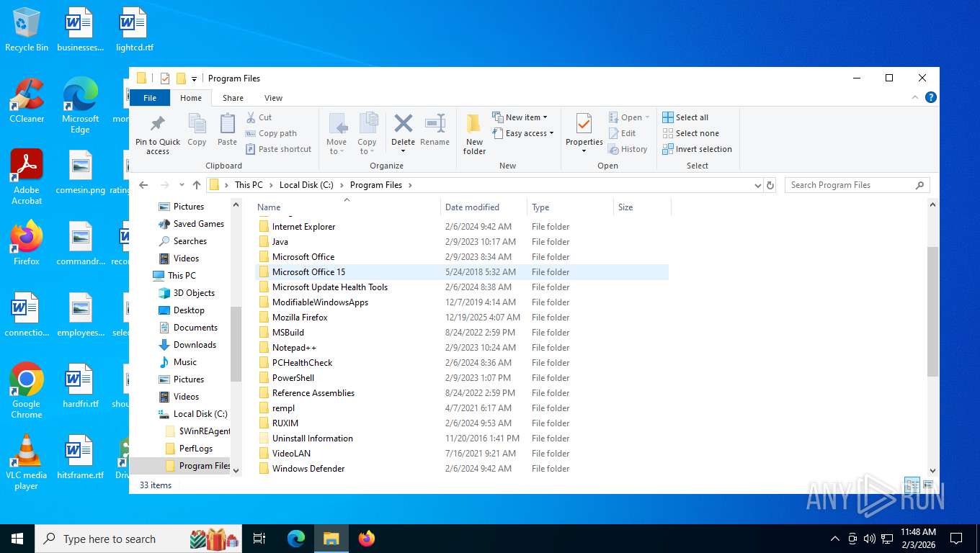Create a New folder
The width and height of the screenshot is (980, 553).
coord(474,134)
